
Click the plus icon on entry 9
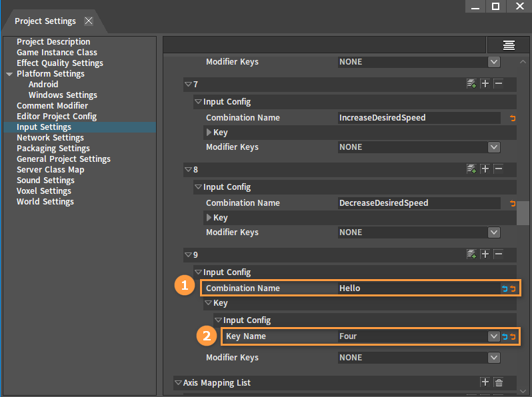coord(485,254)
